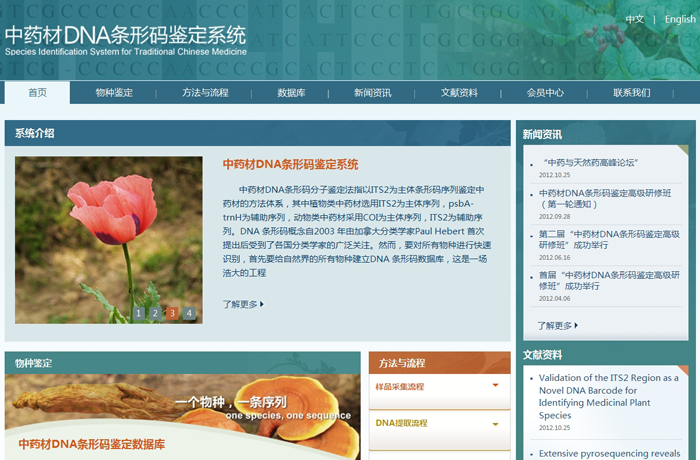Switch language to 中文
This screenshot has width=700, height=460.
click(x=634, y=19)
